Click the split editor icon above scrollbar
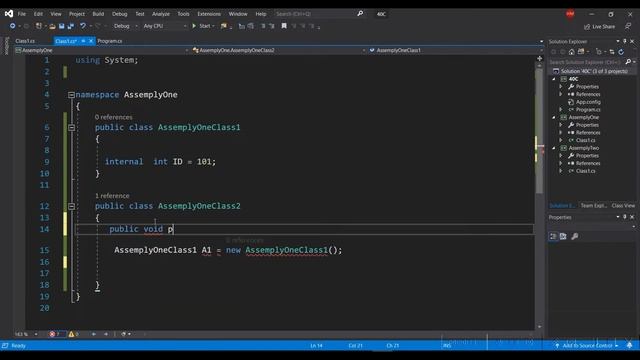 [x=540, y=59]
